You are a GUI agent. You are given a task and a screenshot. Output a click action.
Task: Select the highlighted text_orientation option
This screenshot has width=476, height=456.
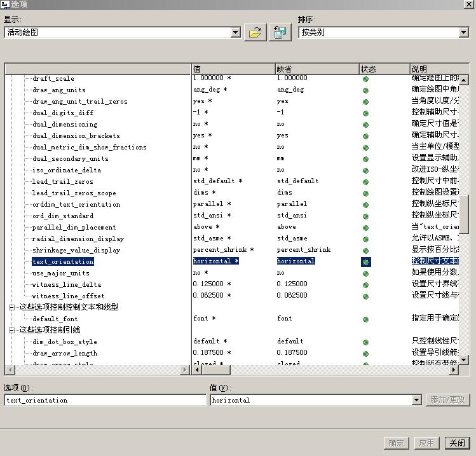click(x=63, y=261)
